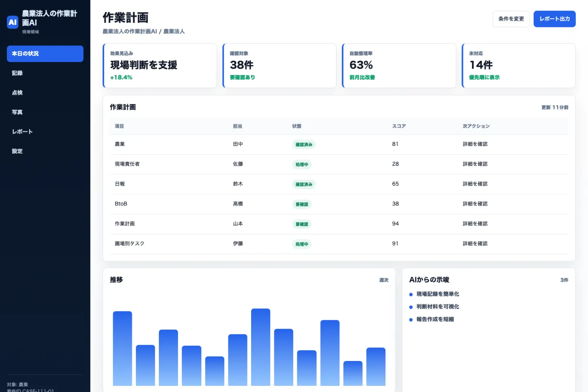This screenshot has height=392, width=588.
Task: Click the 3件 count in AIからの示唆
Action: point(564,280)
